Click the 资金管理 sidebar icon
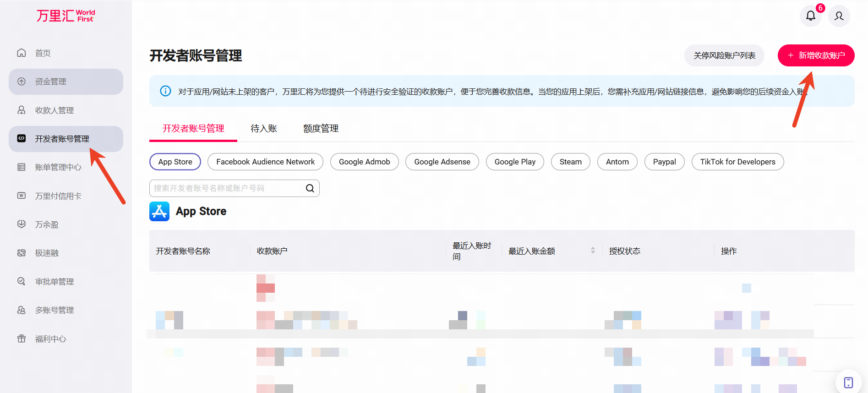This screenshot has width=868, height=393. pos(22,82)
